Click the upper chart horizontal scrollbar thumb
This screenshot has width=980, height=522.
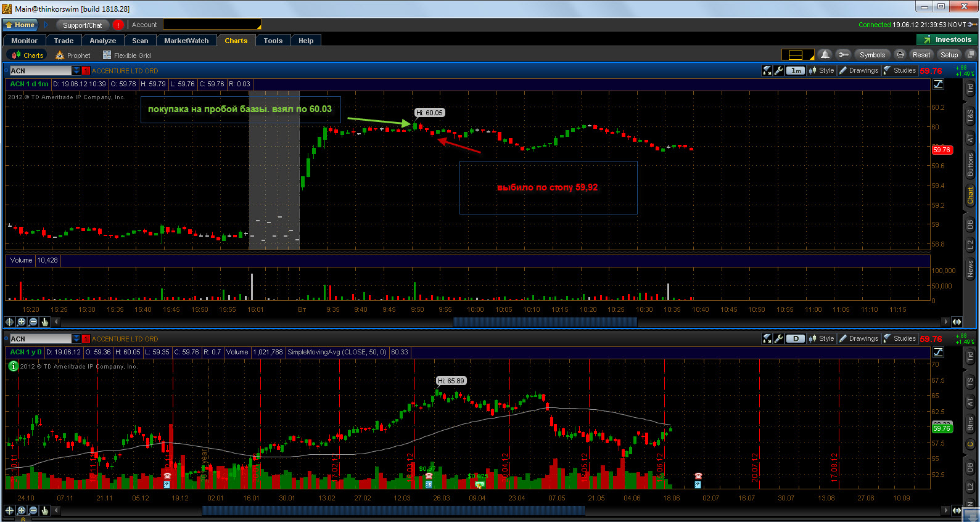click(x=545, y=322)
